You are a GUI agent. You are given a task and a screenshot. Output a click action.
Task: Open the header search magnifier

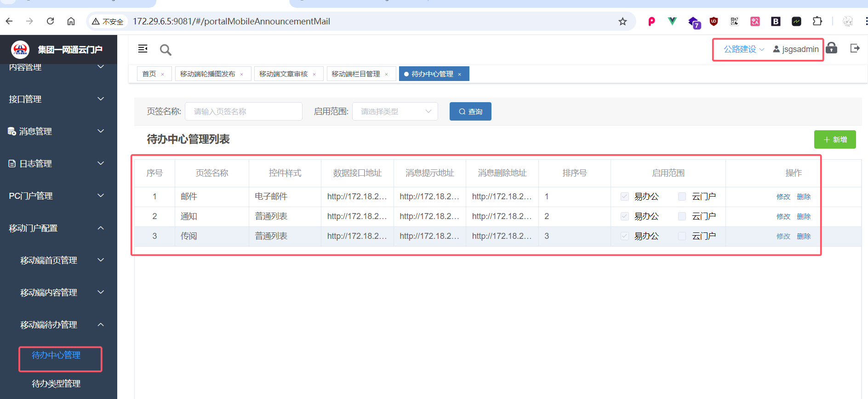pos(166,50)
